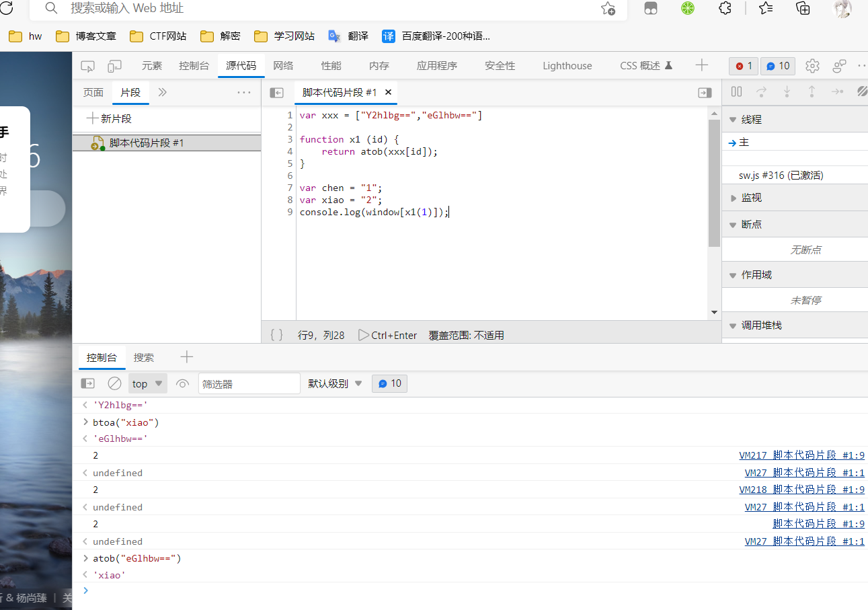
Task: Click the editor vertical scrollbar
Action: [x=714, y=182]
